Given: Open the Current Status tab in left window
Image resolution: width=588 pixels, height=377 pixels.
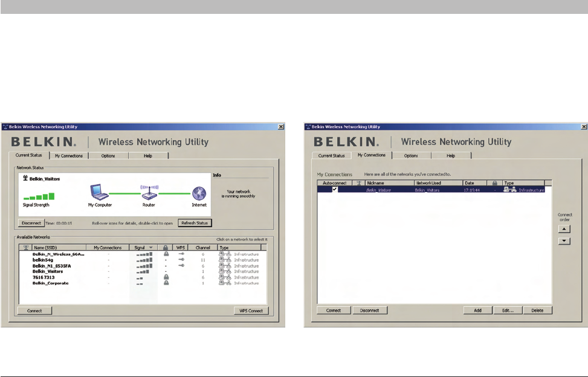Looking at the screenshot, I should click(29, 155).
